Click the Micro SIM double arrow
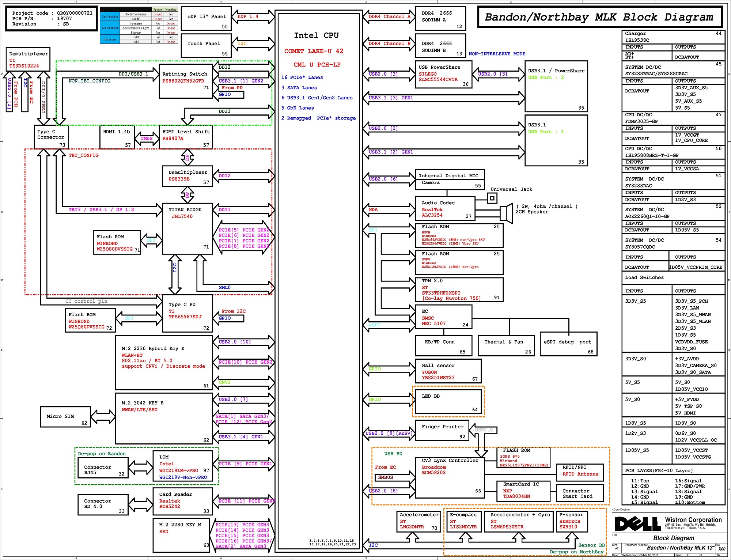The image size is (731, 560). pyautogui.click(x=103, y=417)
